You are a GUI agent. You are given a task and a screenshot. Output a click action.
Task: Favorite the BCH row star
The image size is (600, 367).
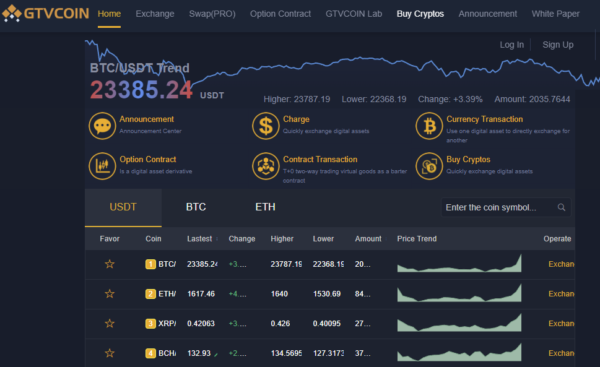pyautogui.click(x=109, y=353)
